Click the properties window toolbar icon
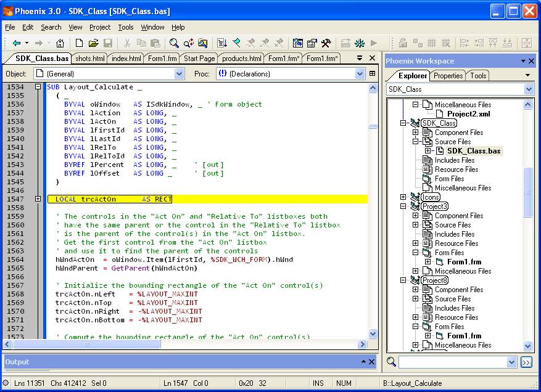 tap(312, 43)
